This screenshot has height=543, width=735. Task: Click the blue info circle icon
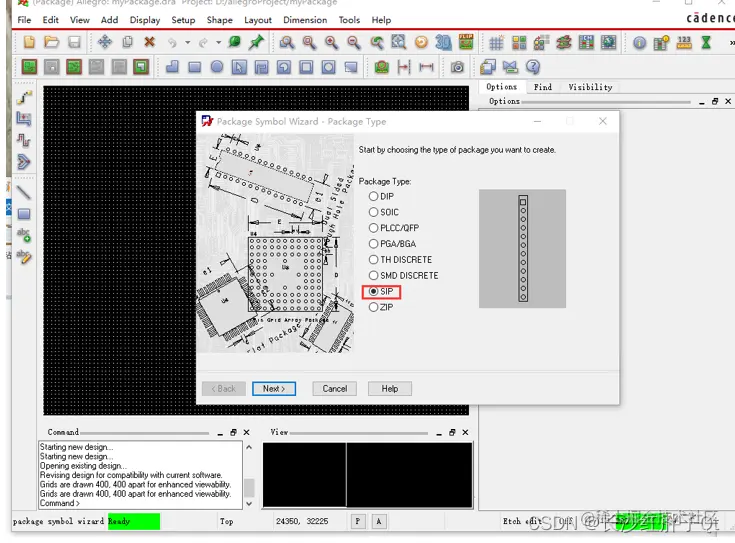point(639,43)
